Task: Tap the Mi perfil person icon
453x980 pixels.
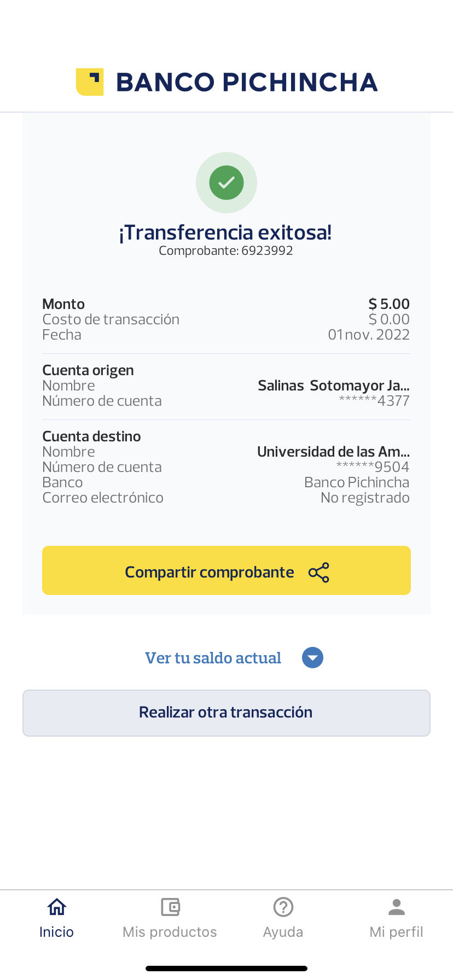Action: pos(397,907)
